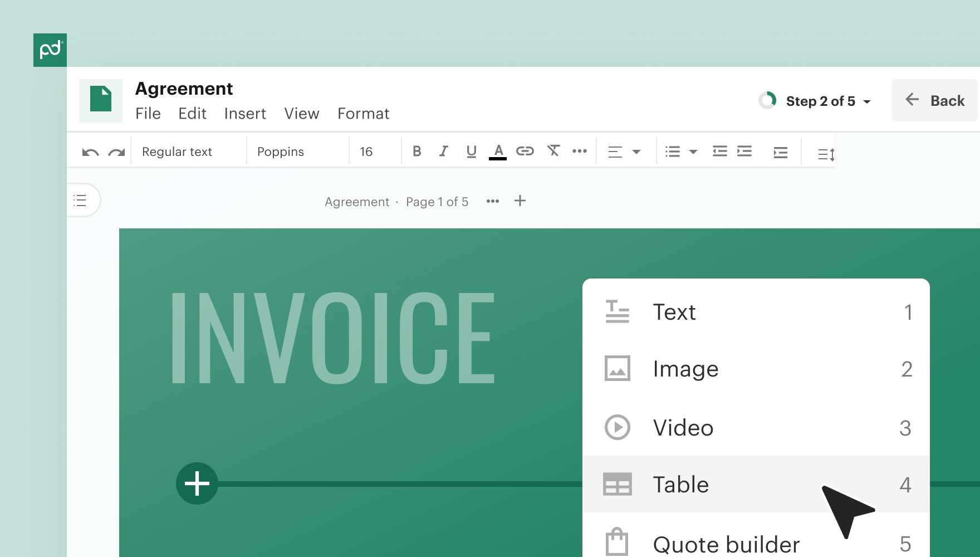Select Image block from insert menu

[x=756, y=369]
